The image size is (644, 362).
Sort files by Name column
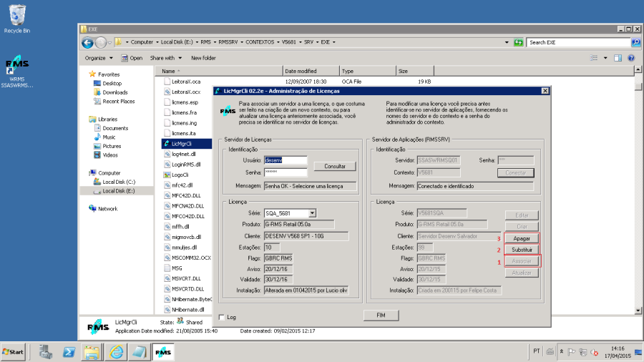pyautogui.click(x=219, y=71)
